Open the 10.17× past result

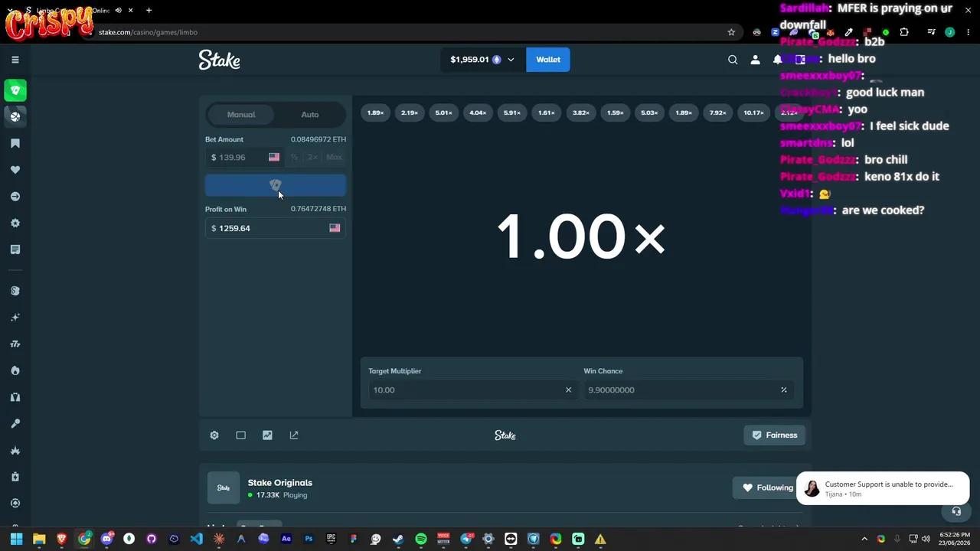(753, 113)
